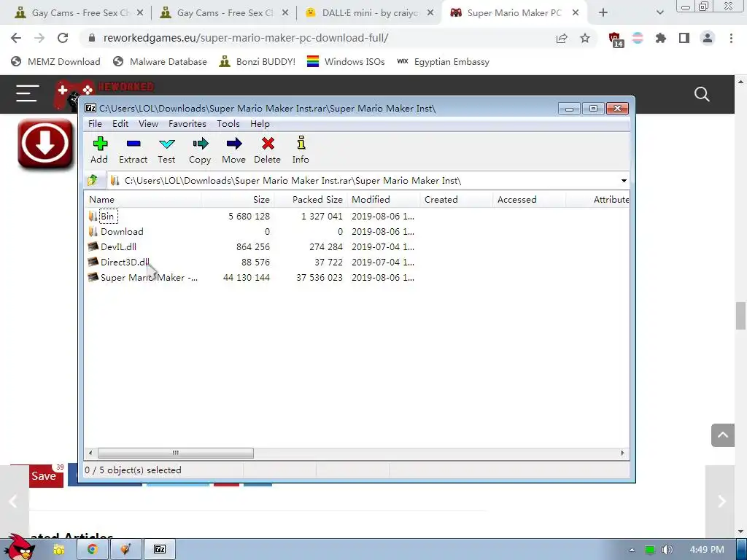
Task: Click the red Save button on webpage
Action: tap(46, 475)
